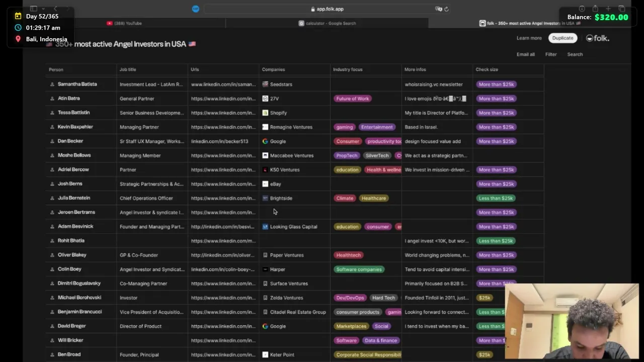The image size is (644, 362).
Task: Click the person icon beside Will Bricker
Action: pos(52,340)
